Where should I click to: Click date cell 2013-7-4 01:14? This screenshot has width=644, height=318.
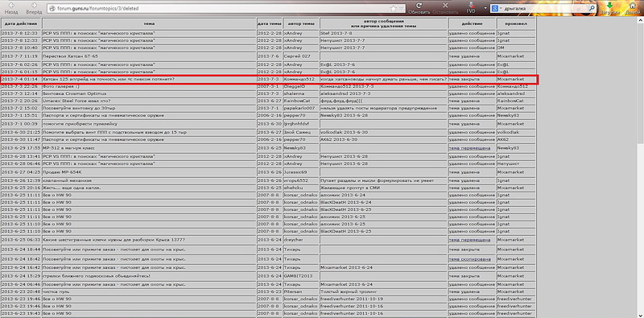click(21, 78)
